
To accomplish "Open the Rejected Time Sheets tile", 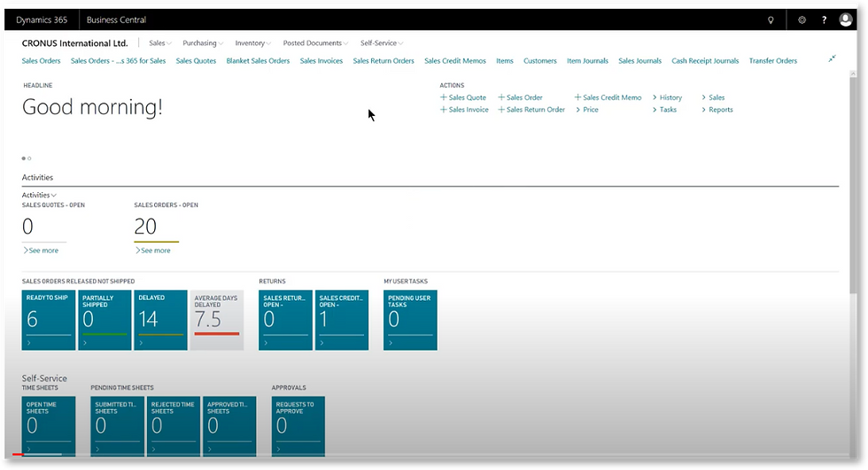I will [174, 426].
